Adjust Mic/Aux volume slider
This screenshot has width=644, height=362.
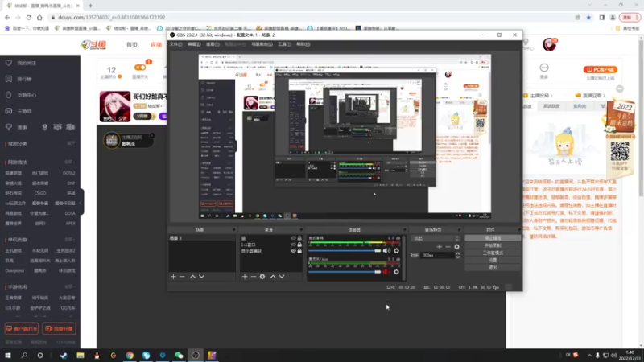tap(345, 272)
